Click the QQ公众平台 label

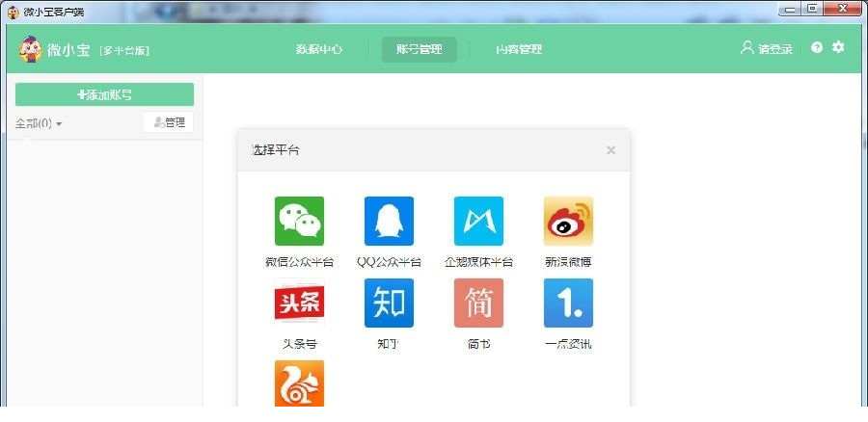coord(390,262)
